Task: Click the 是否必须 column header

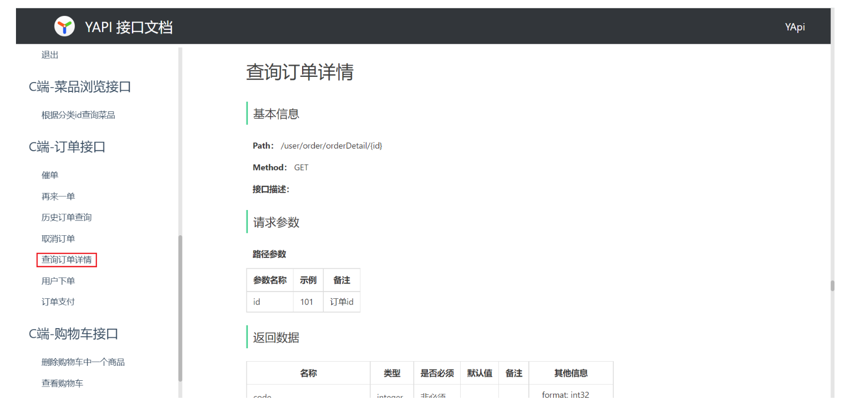Action: point(437,373)
